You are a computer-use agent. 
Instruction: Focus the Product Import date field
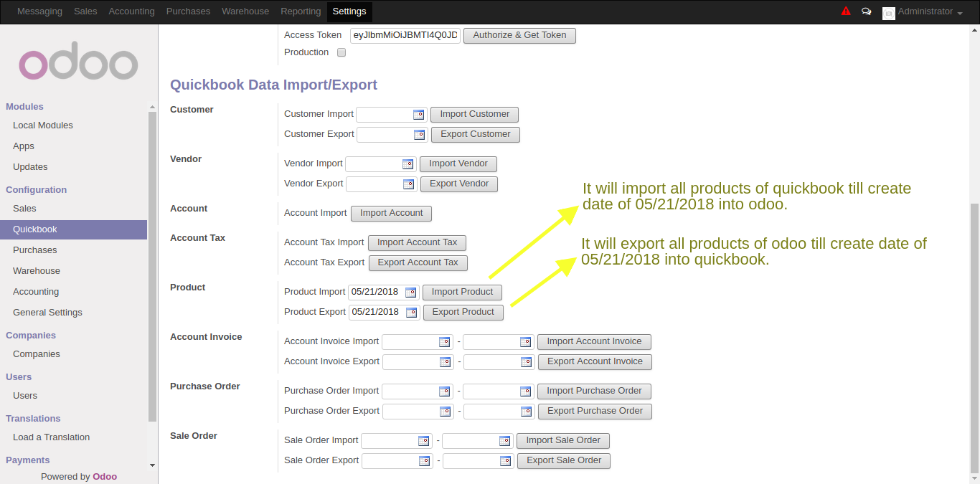pyautogui.click(x=383, y=292)
